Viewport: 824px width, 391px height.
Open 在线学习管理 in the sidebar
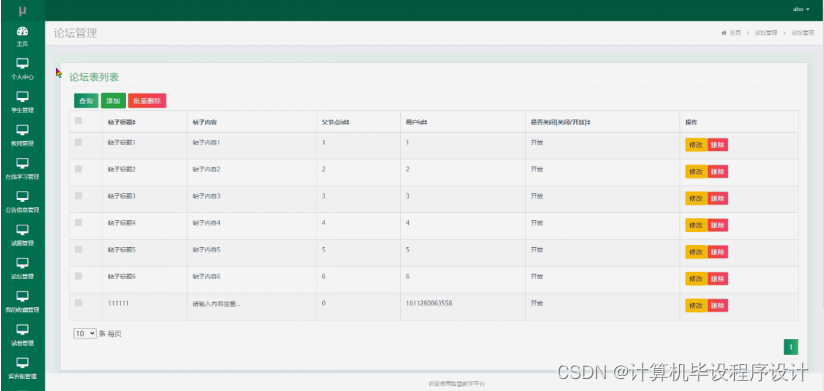pos(22,169)
